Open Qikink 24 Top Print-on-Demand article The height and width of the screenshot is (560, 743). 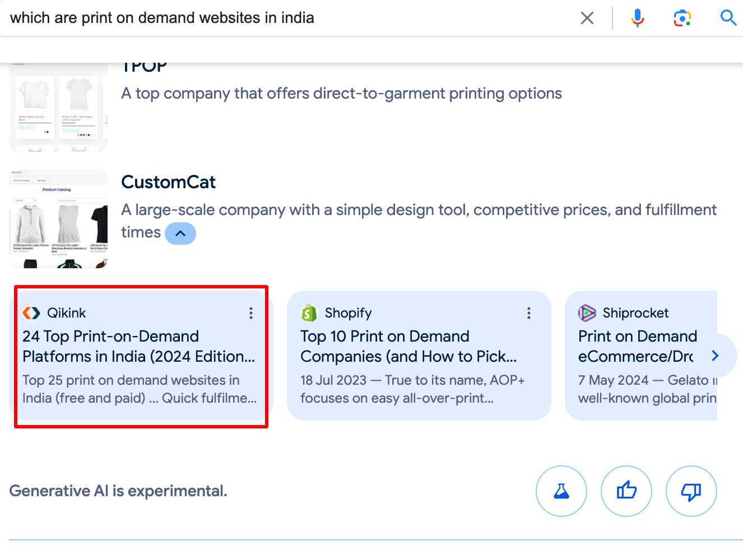tap(138, 346)
